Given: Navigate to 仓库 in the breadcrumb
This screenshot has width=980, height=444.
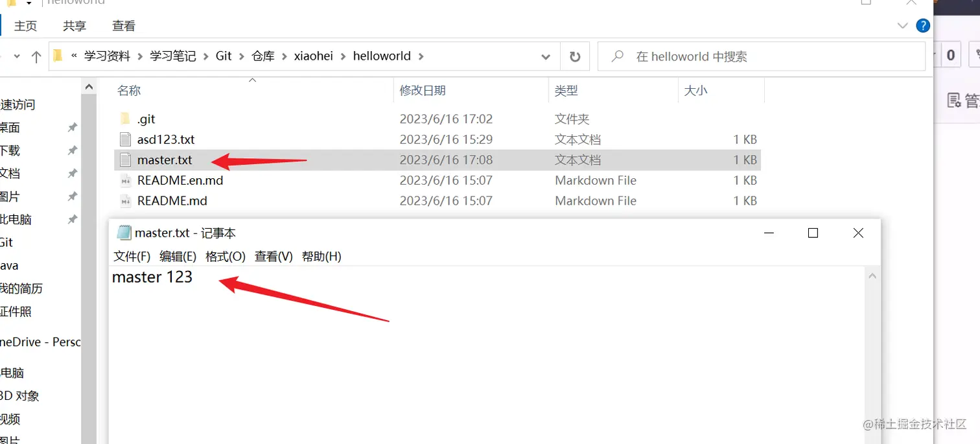Looking at the screenshot, I should (263, 56).
